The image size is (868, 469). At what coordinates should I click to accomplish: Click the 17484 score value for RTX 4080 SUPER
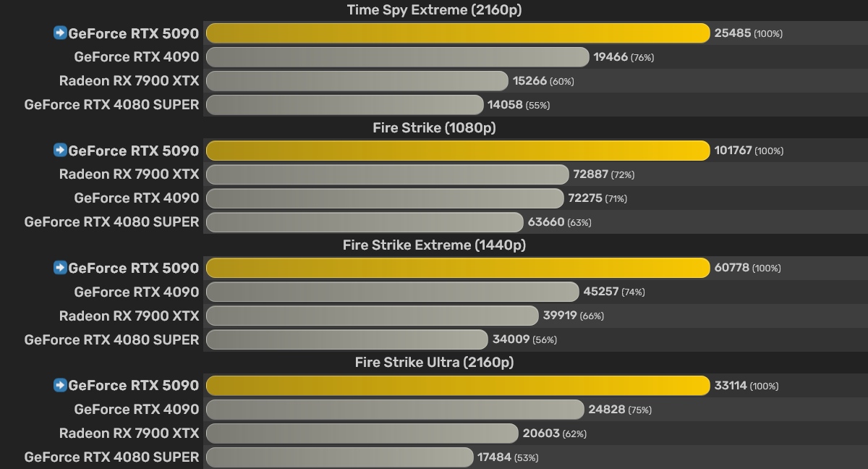pyautogui.click(x=495, y=457)
